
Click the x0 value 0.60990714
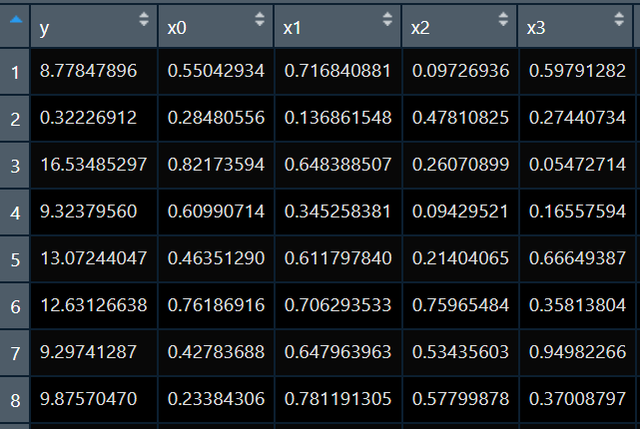click(216, 212)
